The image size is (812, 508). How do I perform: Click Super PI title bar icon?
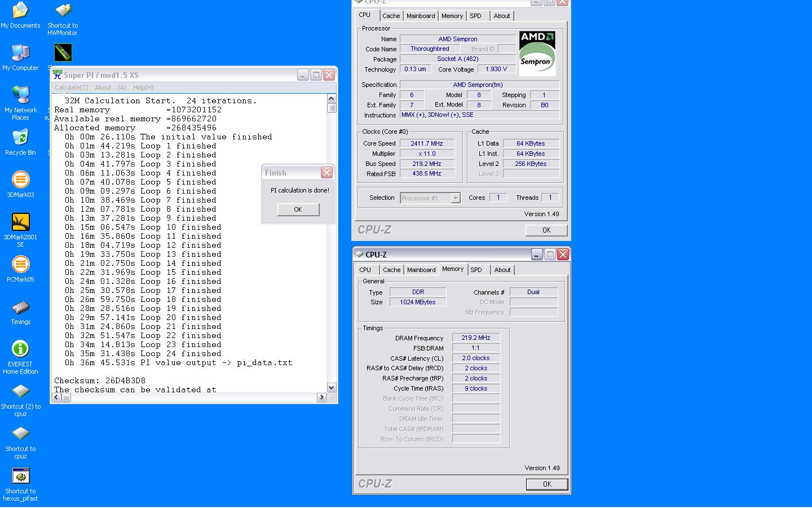click(x=57, y=75)
